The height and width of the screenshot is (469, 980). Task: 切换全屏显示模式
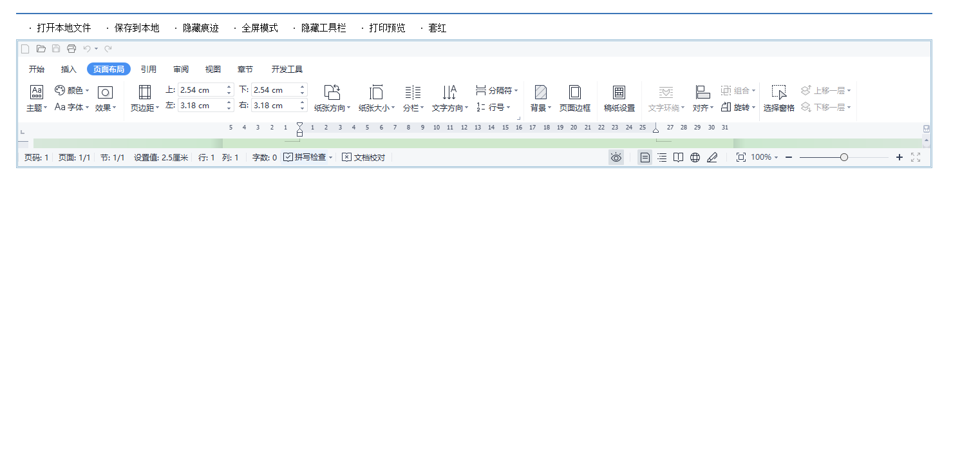tap(259, 28)
